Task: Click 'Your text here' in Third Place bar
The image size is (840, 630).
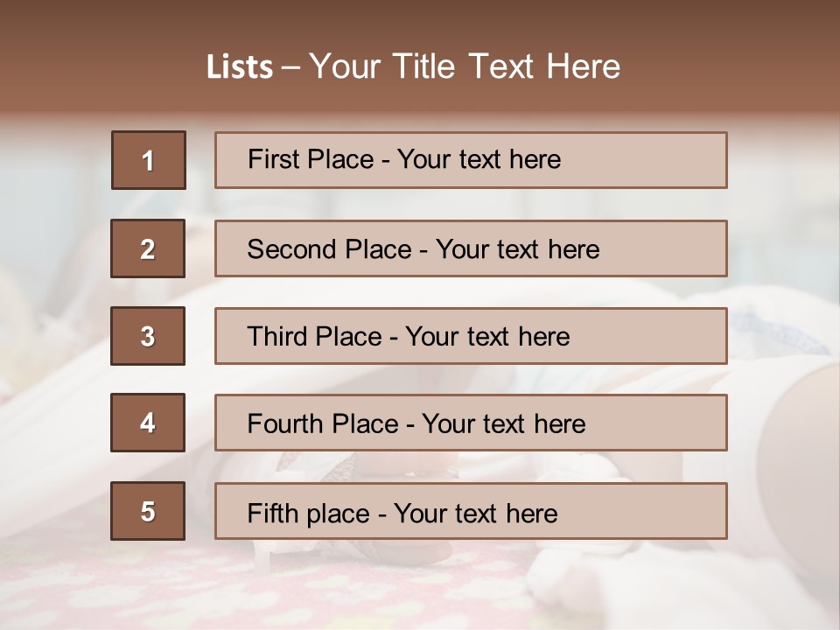Action: click(487, 336)
